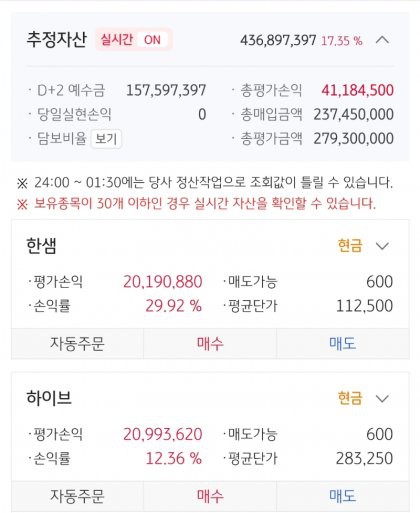Image resolution: width=420 pixels, height=513 pixels.
Task: Open 자동주문 for 하이브
Action: pos(77,496)
